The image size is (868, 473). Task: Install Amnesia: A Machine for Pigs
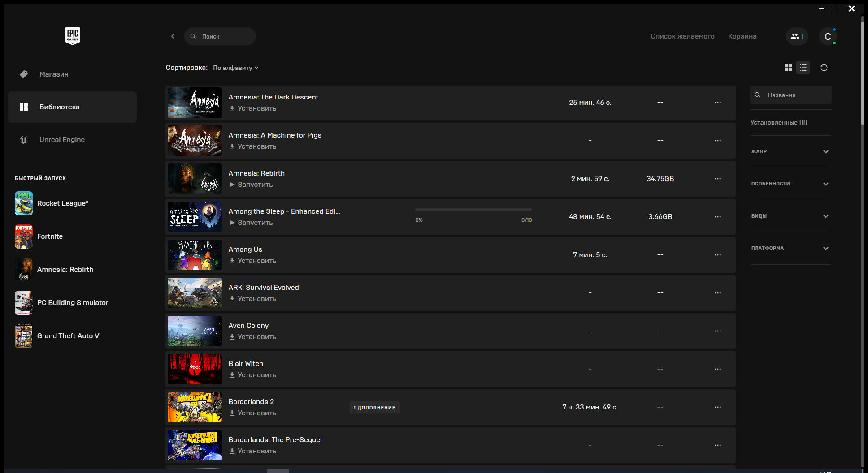[253, 146]
